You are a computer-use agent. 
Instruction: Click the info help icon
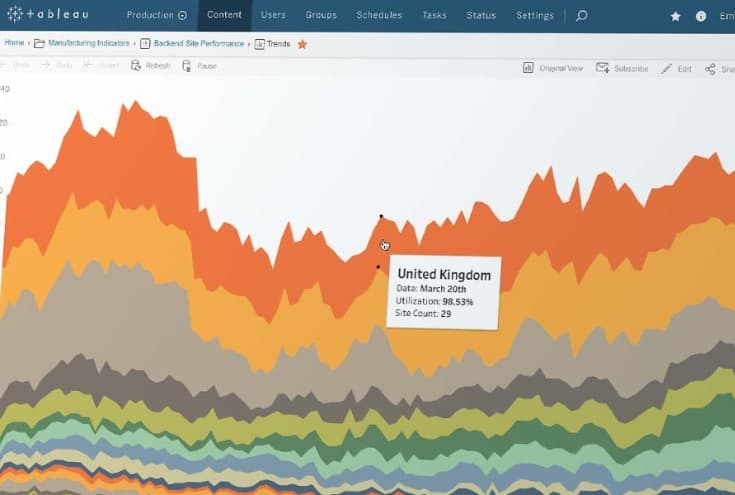click(x=701, y=16)
